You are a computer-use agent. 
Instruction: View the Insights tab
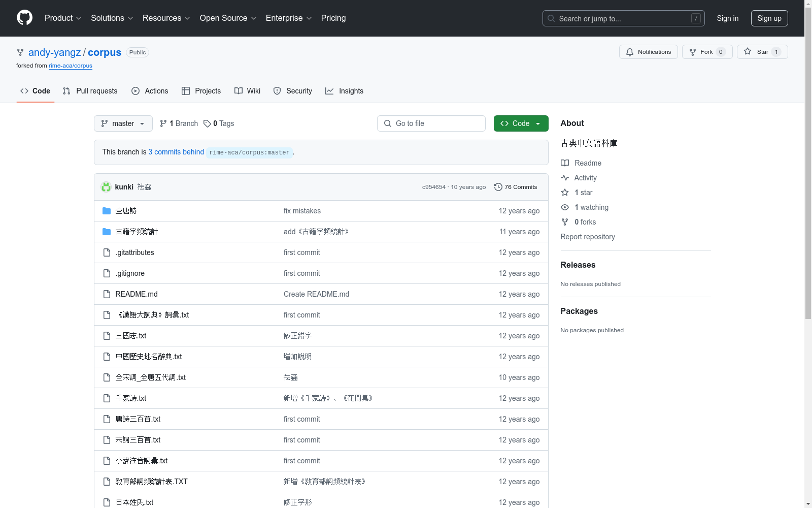tap(345, 91)
